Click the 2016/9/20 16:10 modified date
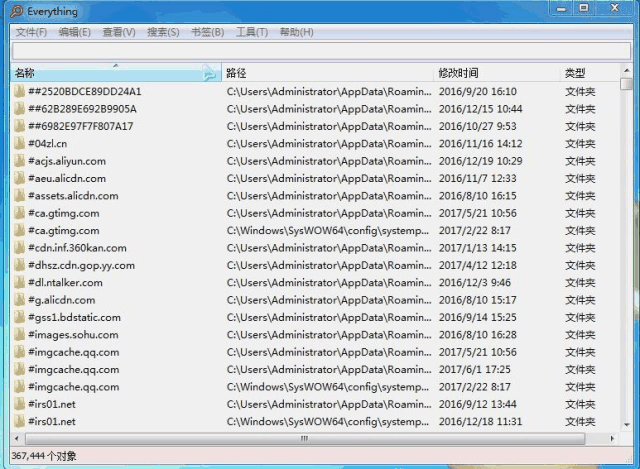The width and height of the screenshot is (640, 469). (x=478, y=91)
